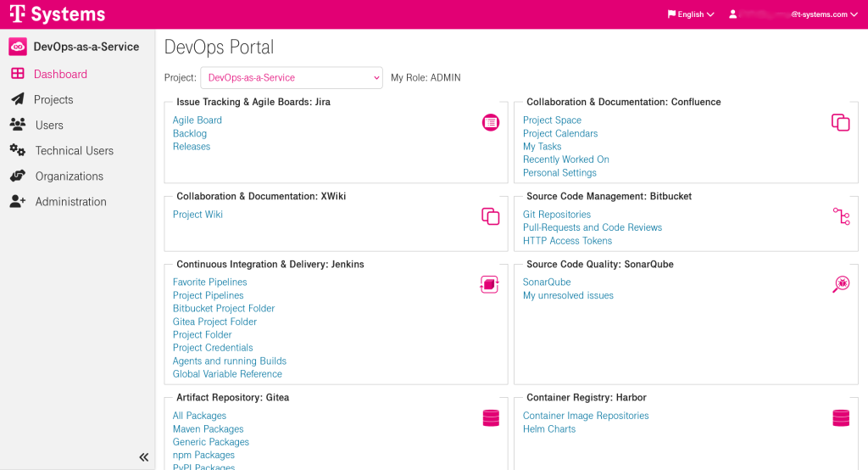Click the Administration user-plus icon
The height and width of the screenshot is (470, 868).
coord(18,201)
